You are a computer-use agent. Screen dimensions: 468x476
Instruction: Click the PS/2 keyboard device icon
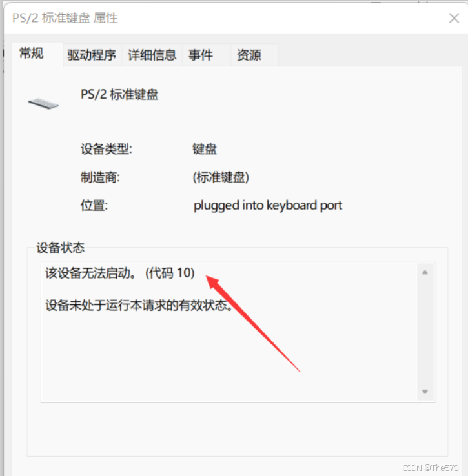pyautogui.click(x=43, y=103)
